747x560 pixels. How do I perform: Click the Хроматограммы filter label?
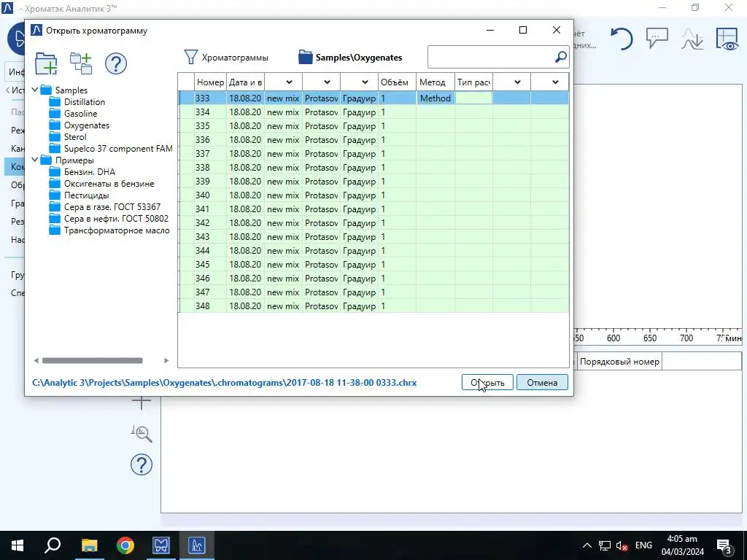(x=235, y=58)
